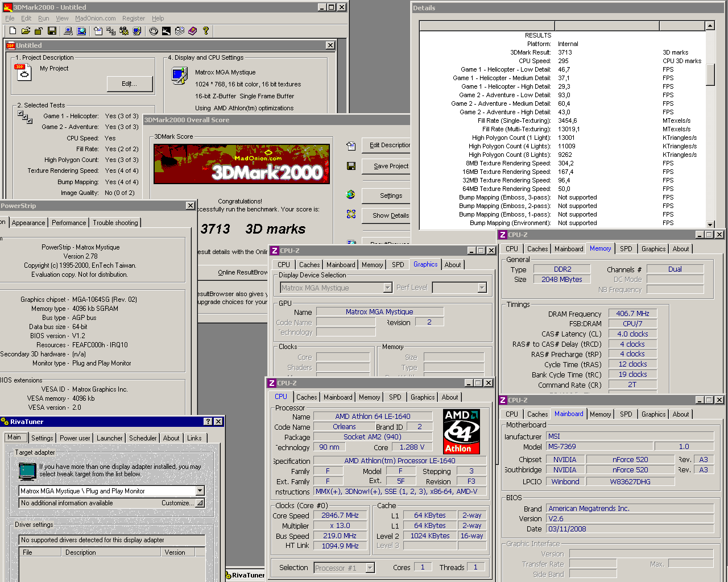Viewport: 728px width, 582px height.
Task: Open the File menu in 3DMark2000
Action: point(10,18)
